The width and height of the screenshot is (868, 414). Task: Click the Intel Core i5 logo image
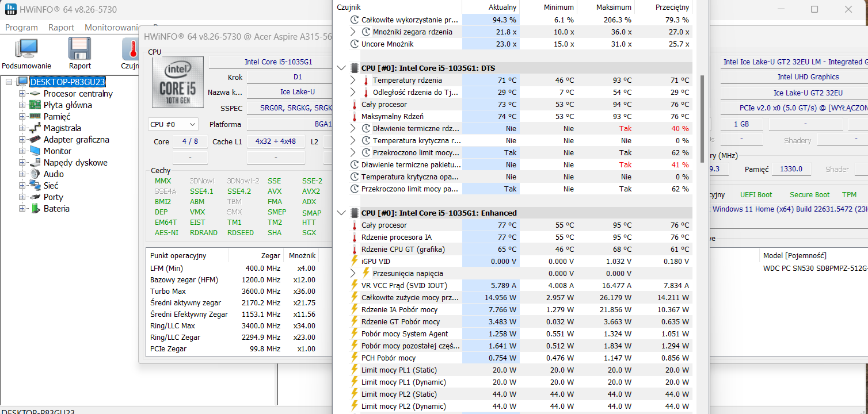click(177, 82)
